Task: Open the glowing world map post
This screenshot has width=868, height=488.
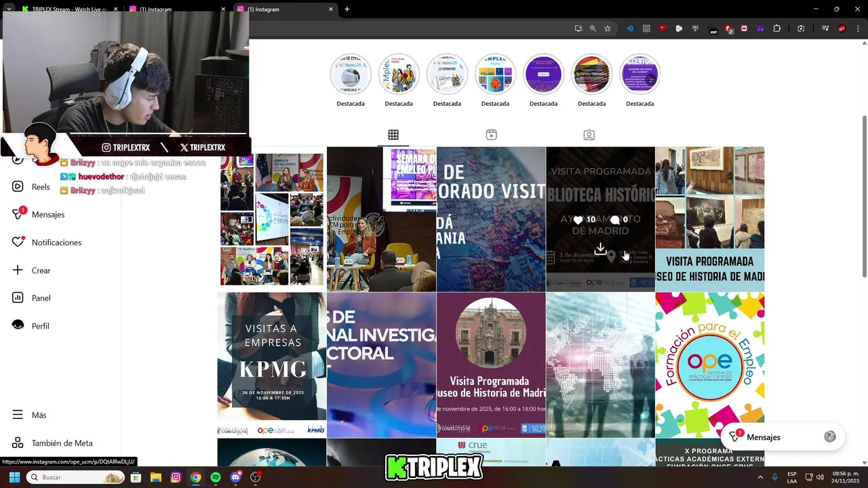Action: pyautogui.click(x=600, y=365)
